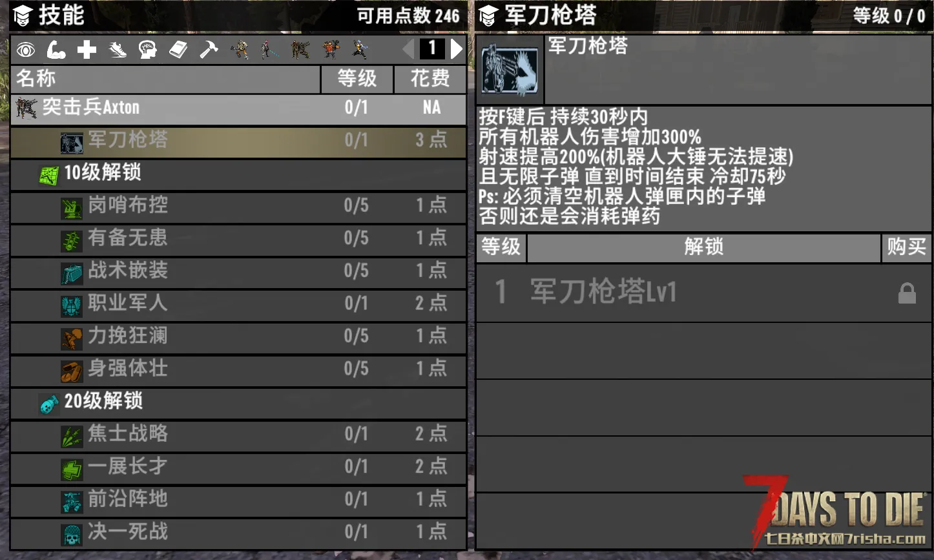
Task: Click the 可用点数 246 text
Action: click(x=408, y=16)
